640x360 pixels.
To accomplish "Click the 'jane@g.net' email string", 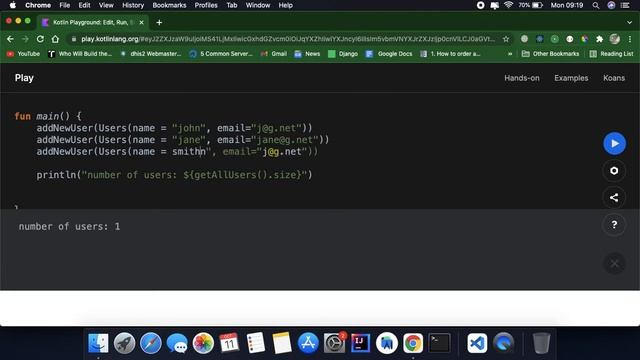I will pos(287,140).
